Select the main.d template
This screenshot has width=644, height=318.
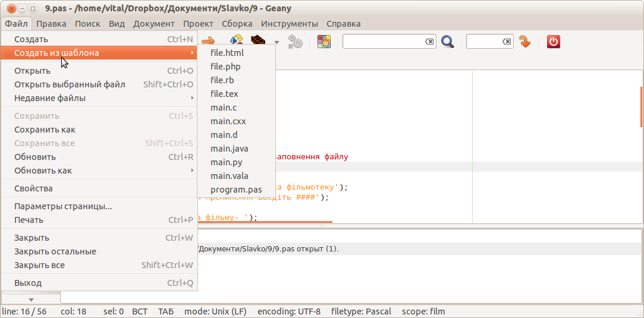236,135
